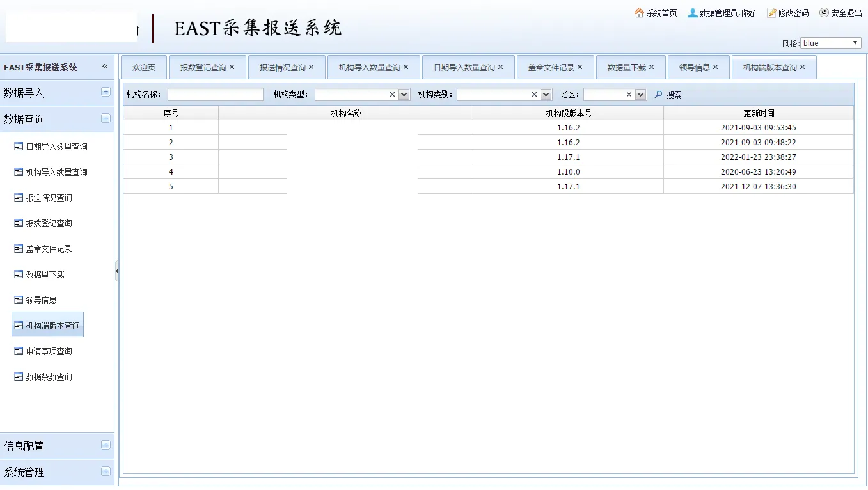The width and height of the screenshot is (868, 490).
Task: Switch to the 欢迎页 tab
Action: pyautogui.click(x=144, y=67)
